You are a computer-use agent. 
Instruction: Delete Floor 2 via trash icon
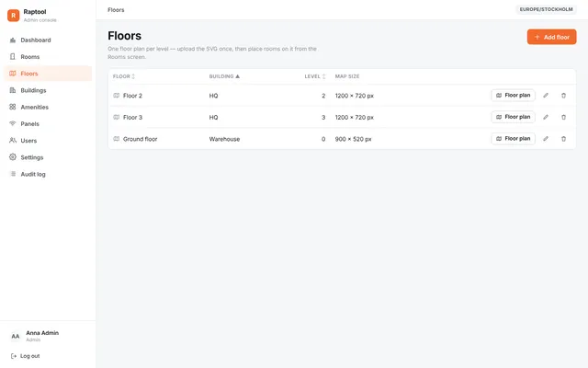[563, 96]
